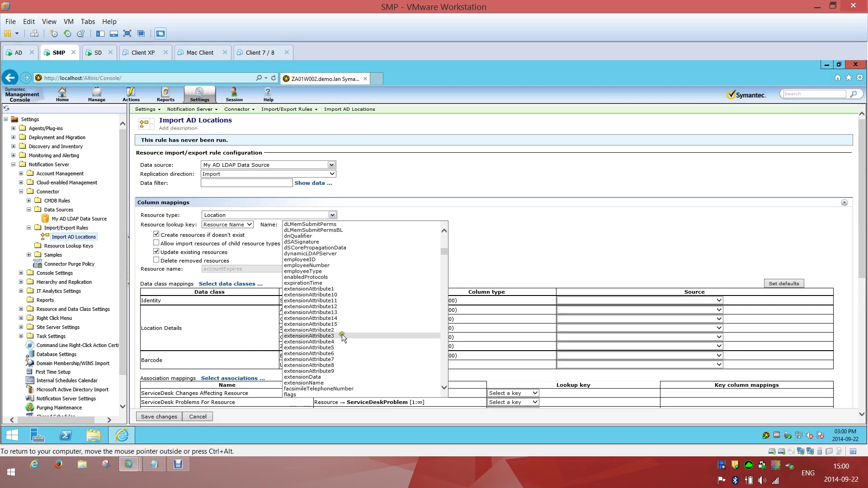Switch to the Mac Client VM tab

point(200,52)
